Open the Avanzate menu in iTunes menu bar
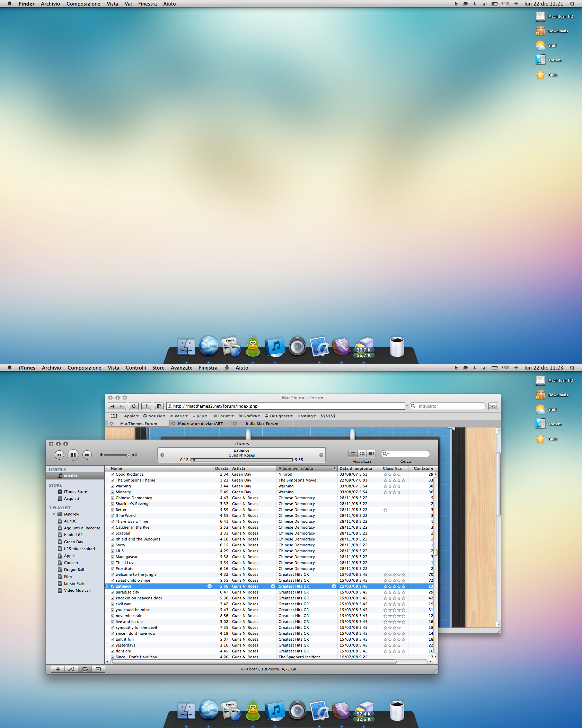 pyautogui.click(x=182, y=368)
